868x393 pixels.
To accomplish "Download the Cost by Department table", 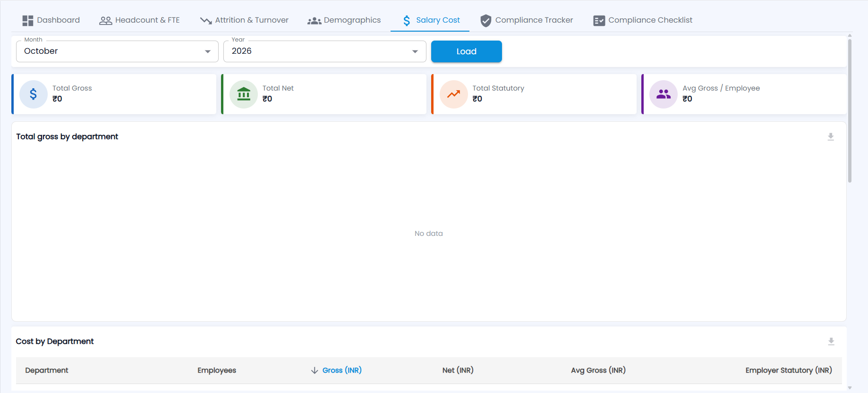I will 831,342.
